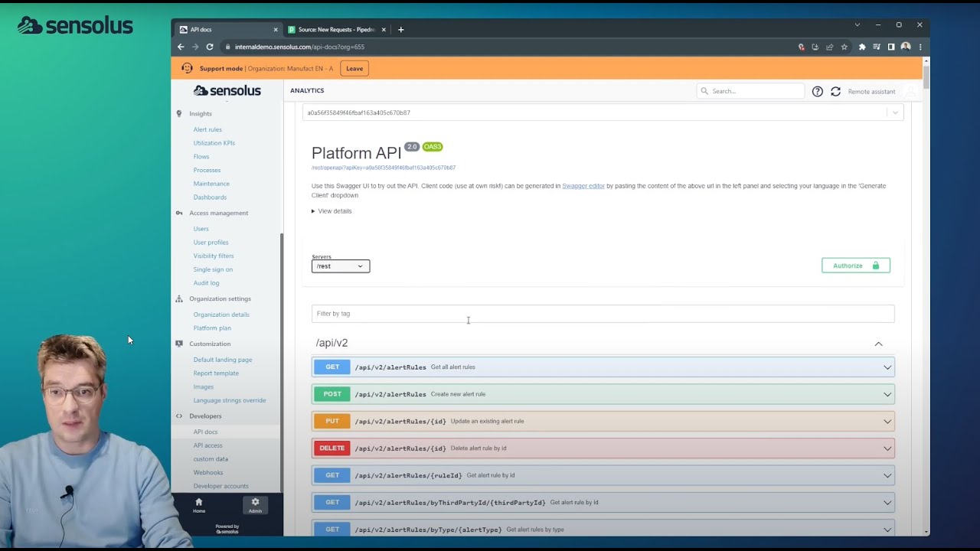Image resolution: width=980 pixels, height=551 pixels.
Task: Open Developer accounts in the sidebar
Action: point(220,486)
